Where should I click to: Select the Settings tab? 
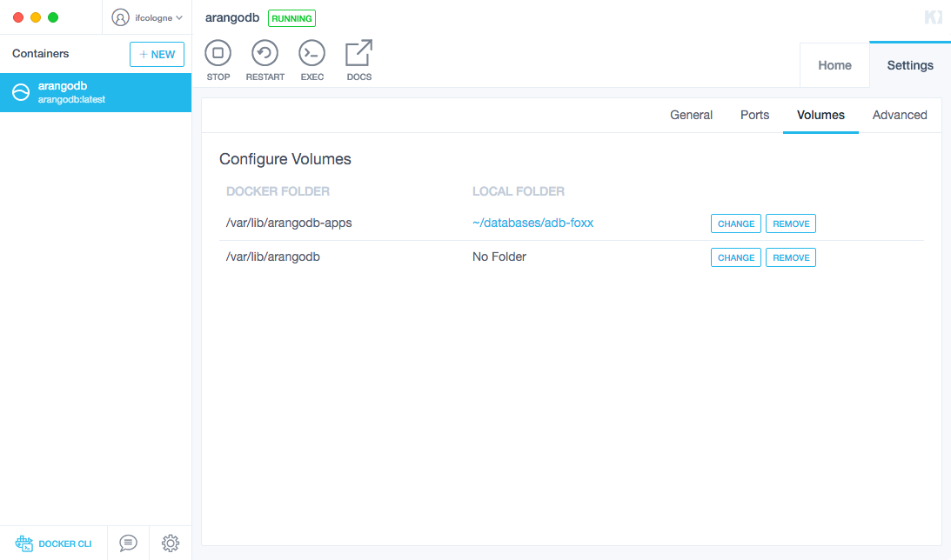(x=909, y=65)
